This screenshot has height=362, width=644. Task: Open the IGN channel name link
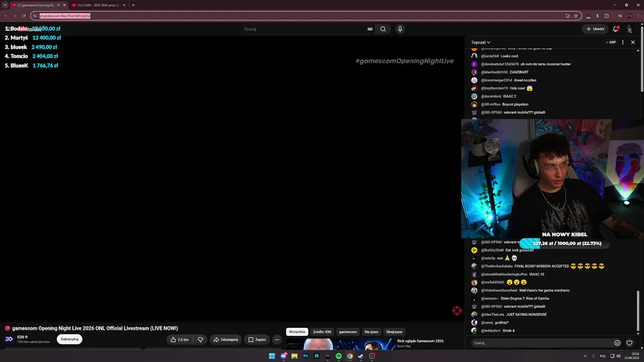click(x=21, y=337)
